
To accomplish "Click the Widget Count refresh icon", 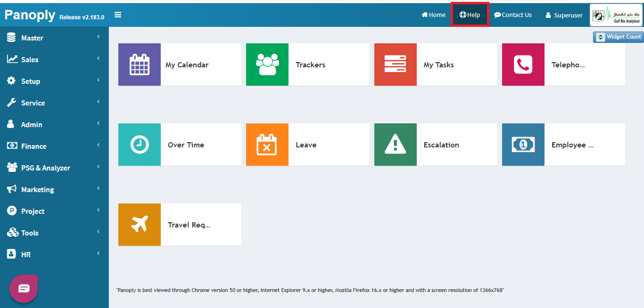I will pos(601,37).
